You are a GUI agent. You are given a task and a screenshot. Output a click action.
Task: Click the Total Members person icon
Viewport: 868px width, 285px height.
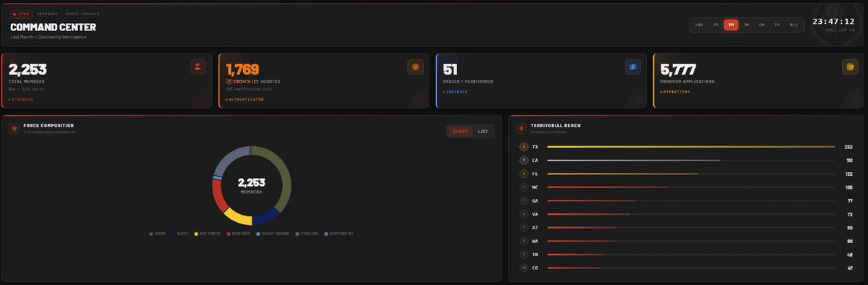[x=198, y=67]
